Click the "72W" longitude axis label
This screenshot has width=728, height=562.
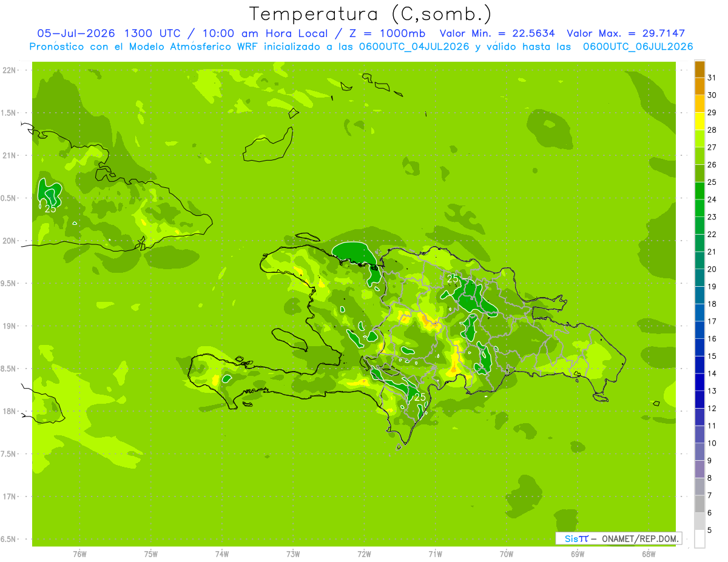364,554
